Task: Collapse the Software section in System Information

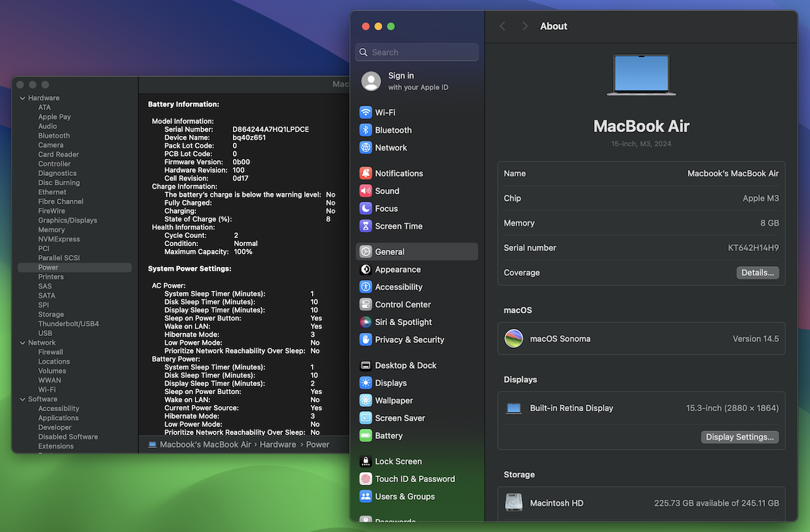Action: [22, 399]
